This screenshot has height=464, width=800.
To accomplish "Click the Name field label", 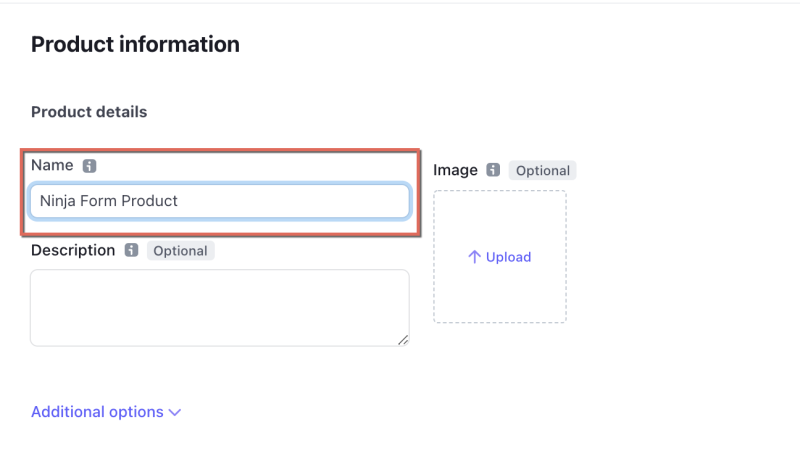I will (x=52, y=165).
